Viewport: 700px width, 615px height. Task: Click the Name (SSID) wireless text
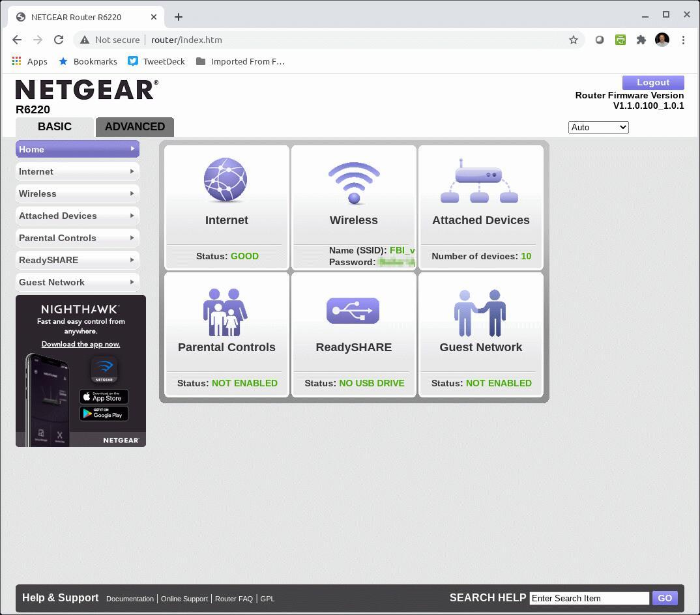point(372,250)
